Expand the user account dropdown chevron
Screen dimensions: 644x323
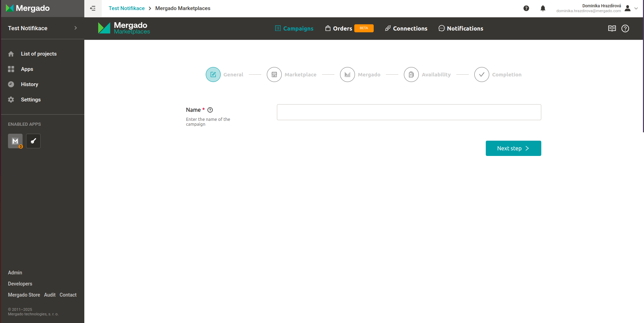(x=636, y=8)
